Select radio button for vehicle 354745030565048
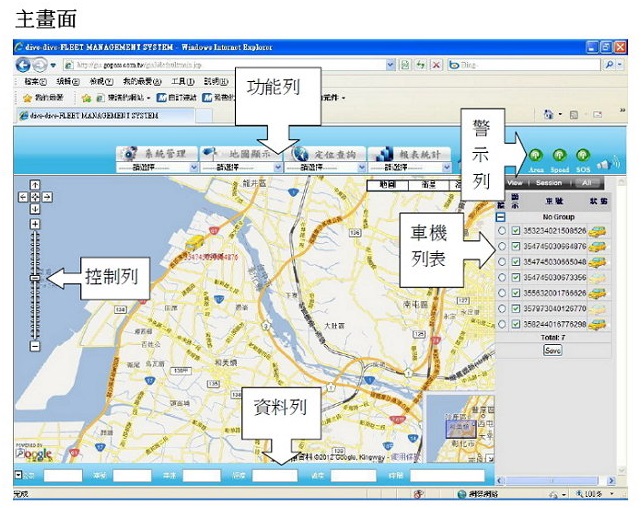 pyautogui.click(x=502, y=262)
